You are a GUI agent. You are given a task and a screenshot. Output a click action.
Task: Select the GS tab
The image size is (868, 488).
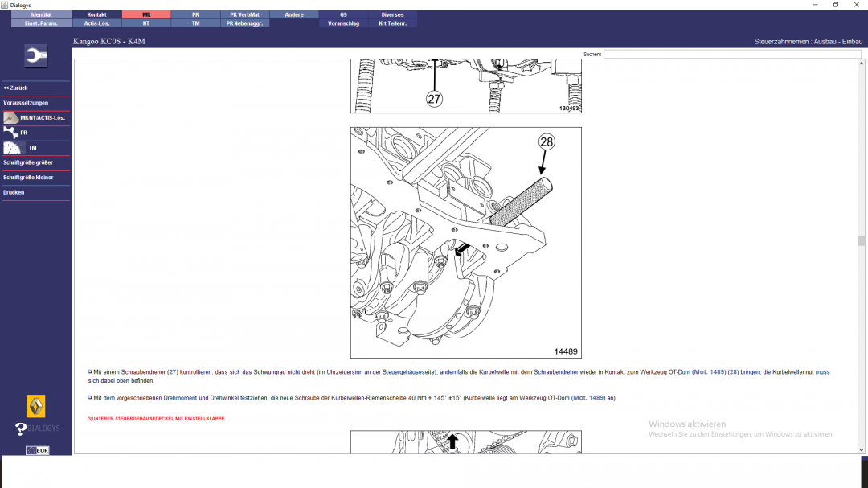(343, 15)
